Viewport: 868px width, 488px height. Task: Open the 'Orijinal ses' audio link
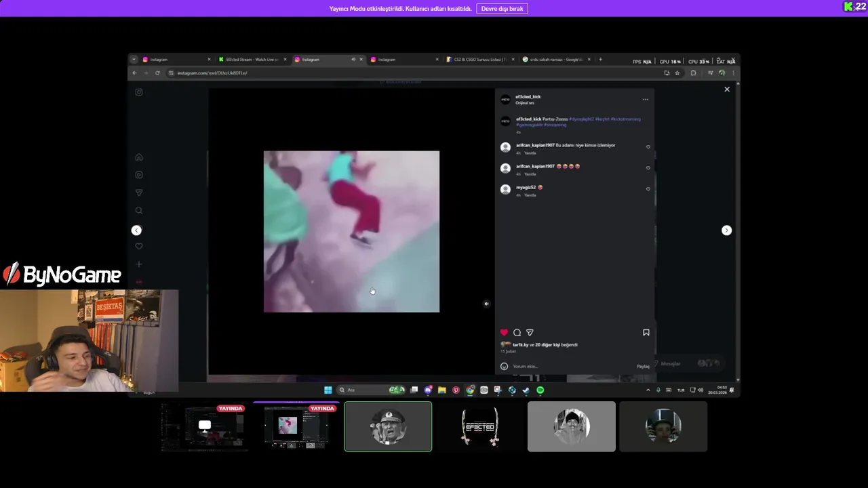[525, 103]
